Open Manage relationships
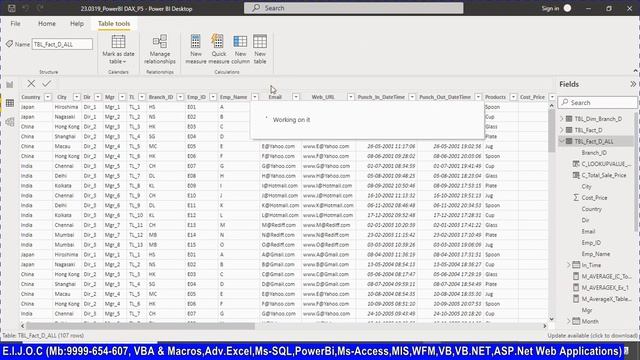This screenshot has height=360, width=640. tap(160, 49)
